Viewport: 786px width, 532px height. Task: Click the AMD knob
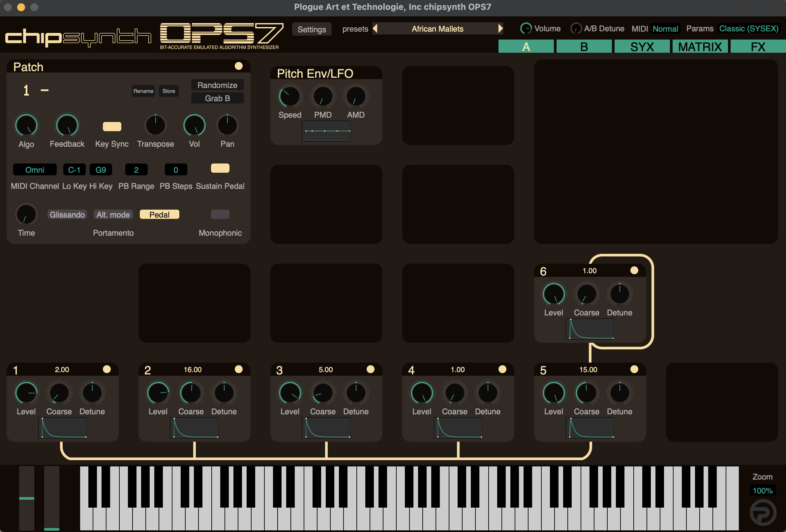[356, 96]
